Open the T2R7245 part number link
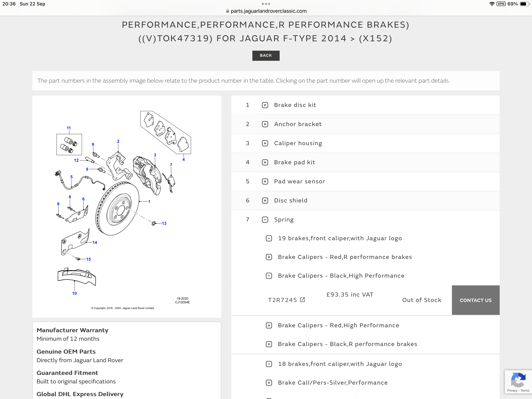Image resolution: width=532 pixels, height=399 pixels. click(282, 300)
